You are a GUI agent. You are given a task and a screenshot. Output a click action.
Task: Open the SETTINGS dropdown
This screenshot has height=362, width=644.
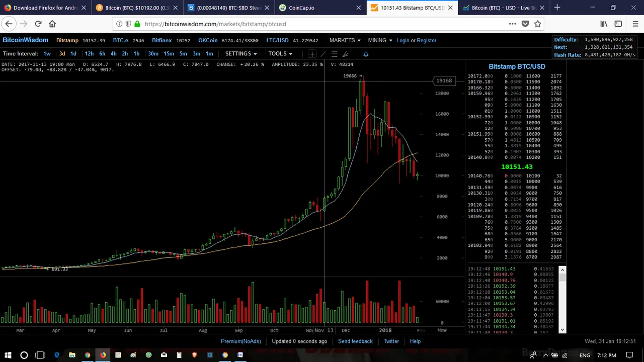(240, 54)
